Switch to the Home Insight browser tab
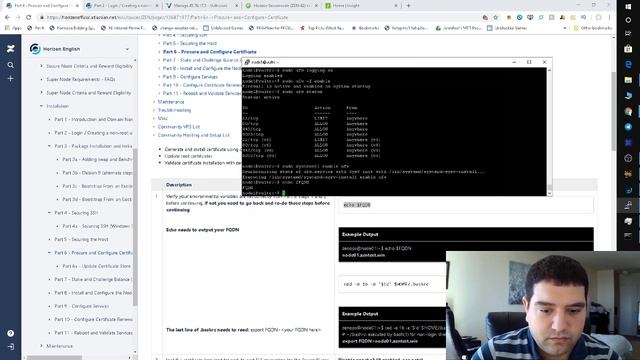 tap(360, 6)
